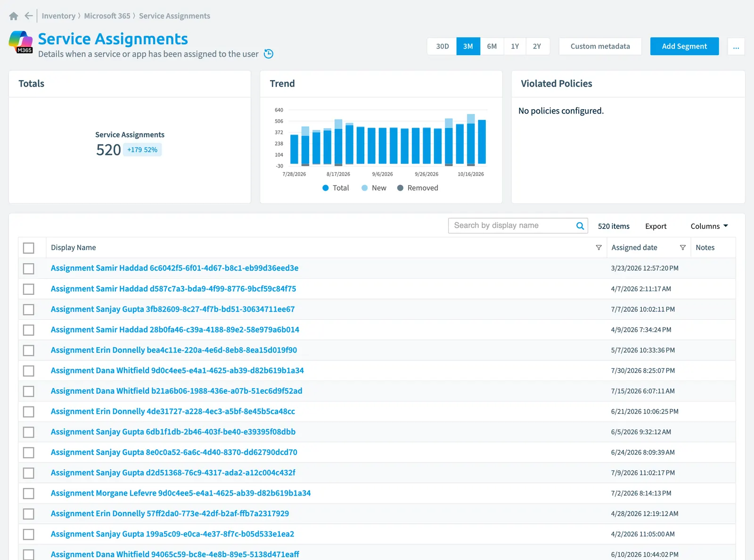Check the Morgane Lefevre assignment row
This screenshot has width=754, height=560.
29,494
